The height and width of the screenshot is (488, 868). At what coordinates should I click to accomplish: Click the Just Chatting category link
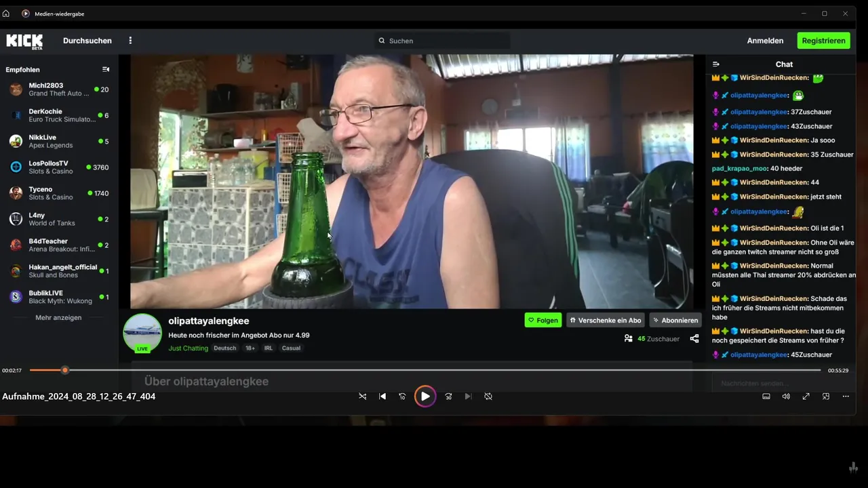(188, 348)
